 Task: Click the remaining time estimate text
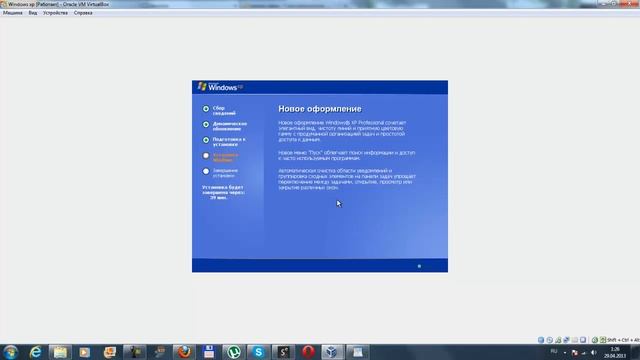223,192
